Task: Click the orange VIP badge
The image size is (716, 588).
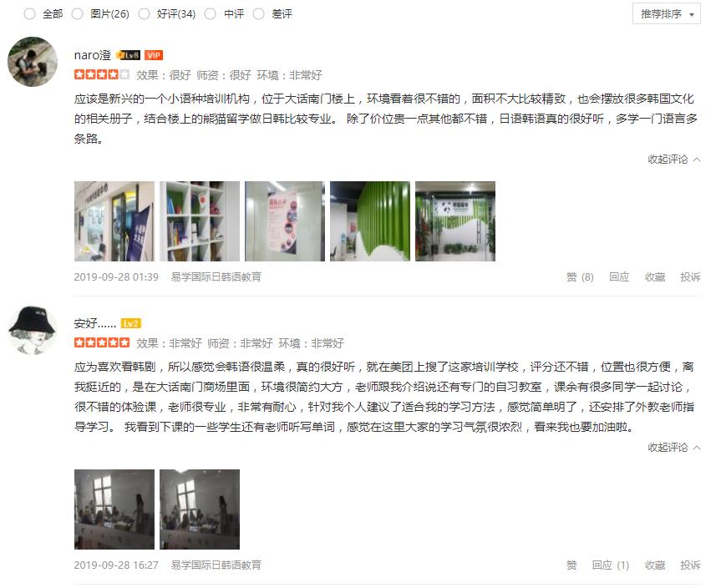Action: point(154,55)
